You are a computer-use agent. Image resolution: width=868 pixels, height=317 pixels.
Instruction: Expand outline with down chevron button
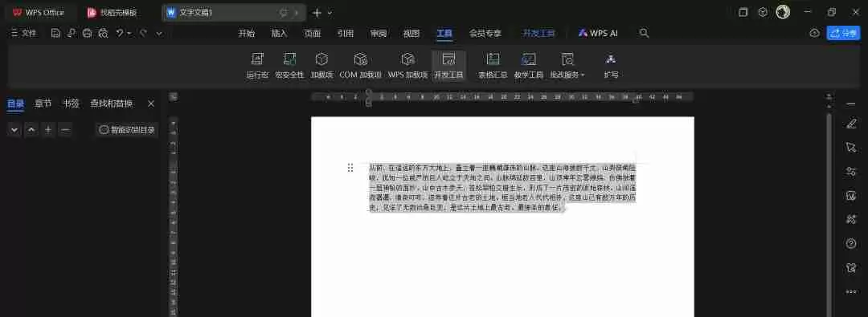point(15,130)
